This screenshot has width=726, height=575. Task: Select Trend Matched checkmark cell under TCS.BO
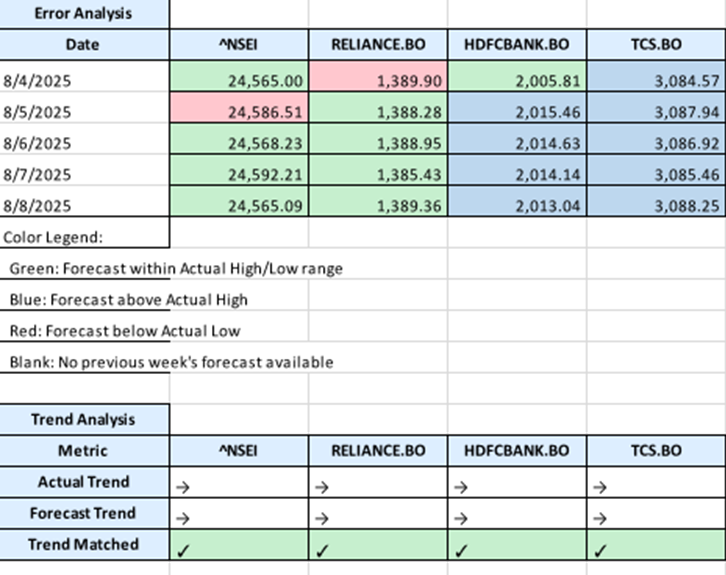656,544
